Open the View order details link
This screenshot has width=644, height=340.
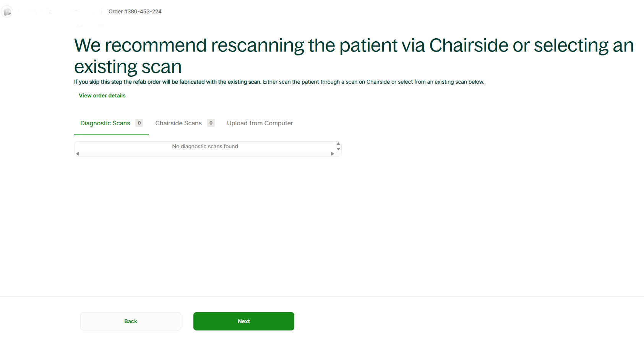[102, 96]
